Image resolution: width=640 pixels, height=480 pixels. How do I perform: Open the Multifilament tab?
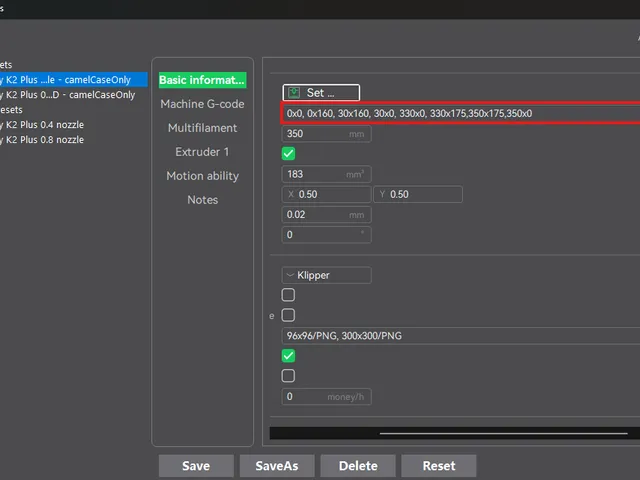pyautogui.click(x=202, y=128)
